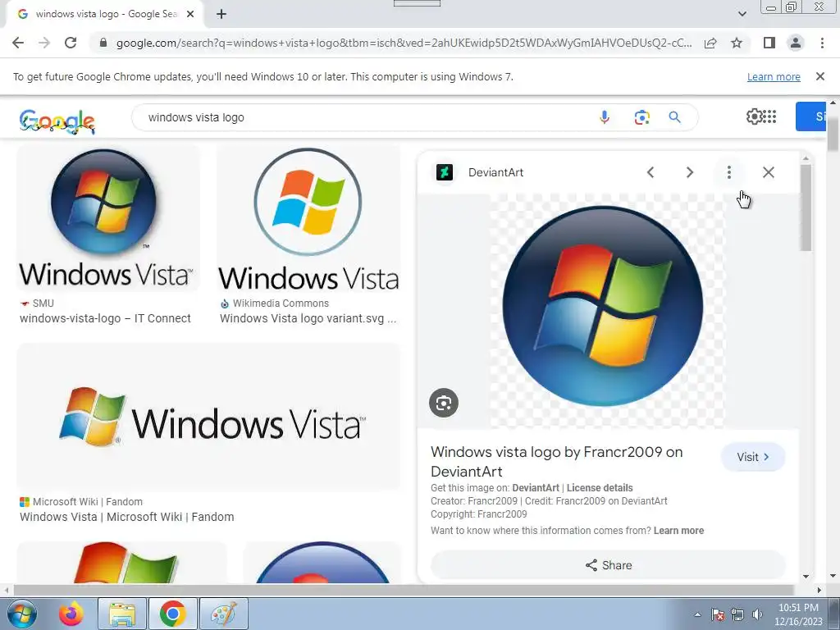840x630 pixels.
Task: Open the volume control in system tray
Action: point(757,614)
